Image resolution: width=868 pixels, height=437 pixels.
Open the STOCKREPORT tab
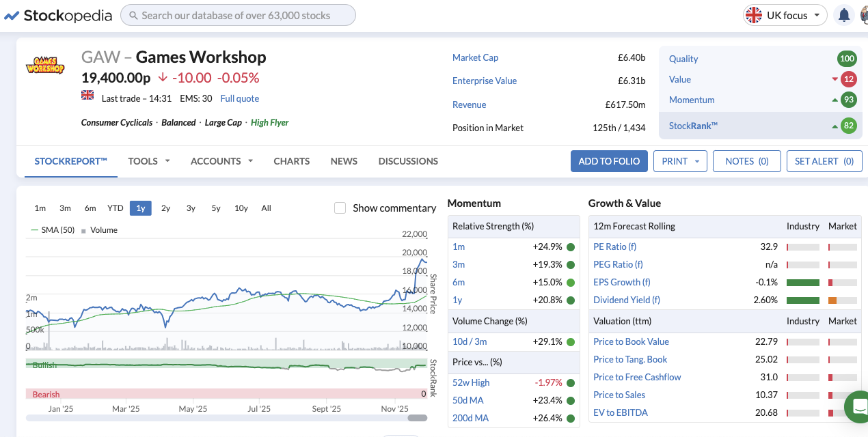71,161
